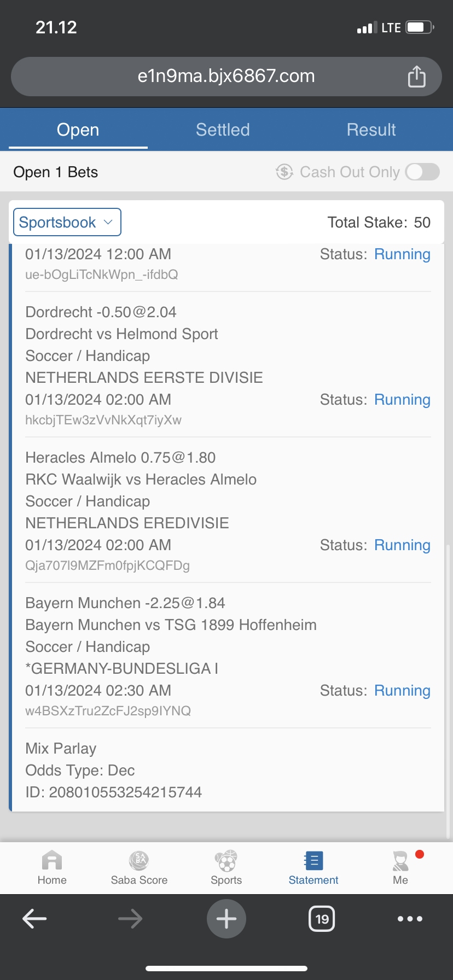Screen dimensions: 453x980
Task: Click Running status for Bayern Munchen bet
Action: click(402, 691)
